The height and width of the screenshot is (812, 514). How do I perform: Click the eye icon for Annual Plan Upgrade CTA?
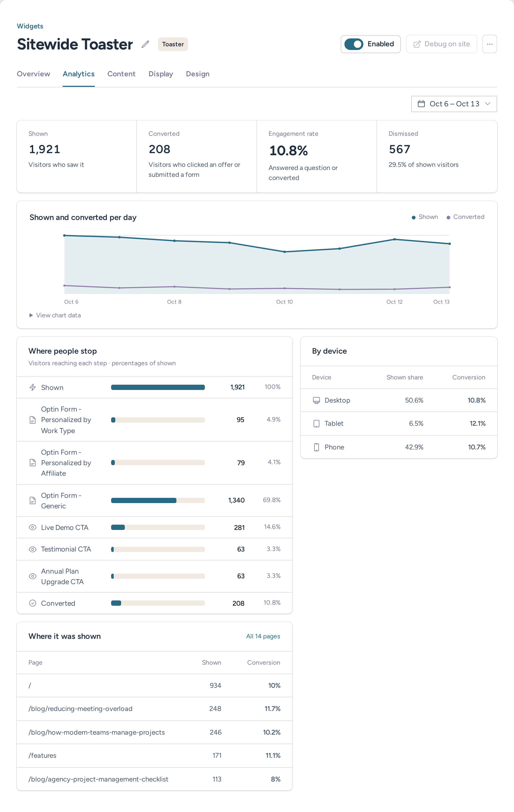click(33, 576)
